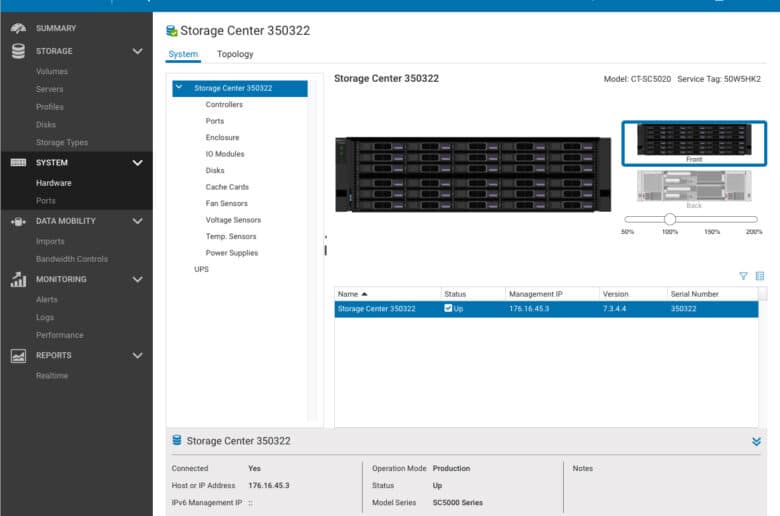
Task: Collapse the Storage sidebar section
Action: (x=138, y=51)
